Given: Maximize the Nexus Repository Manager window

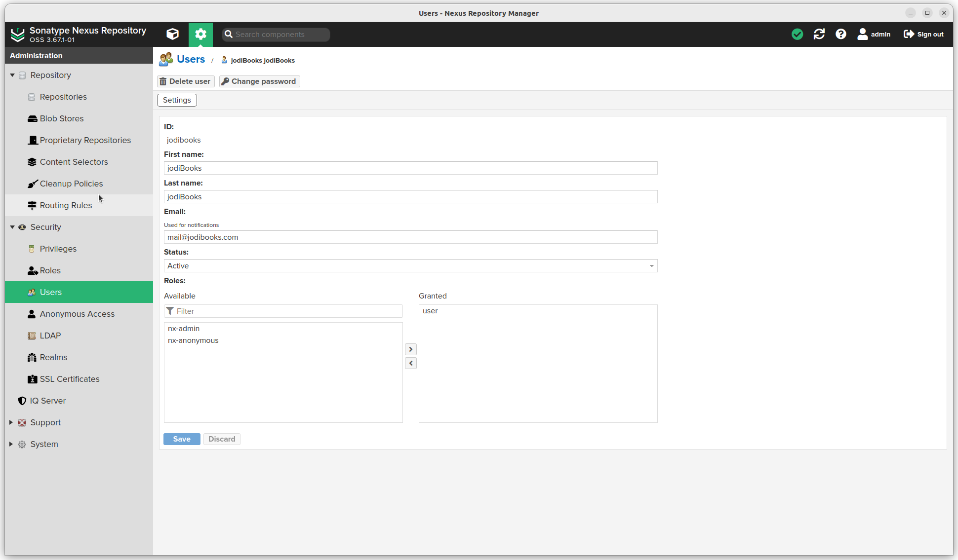Looking at the screenshot, I should coord(927,13).
